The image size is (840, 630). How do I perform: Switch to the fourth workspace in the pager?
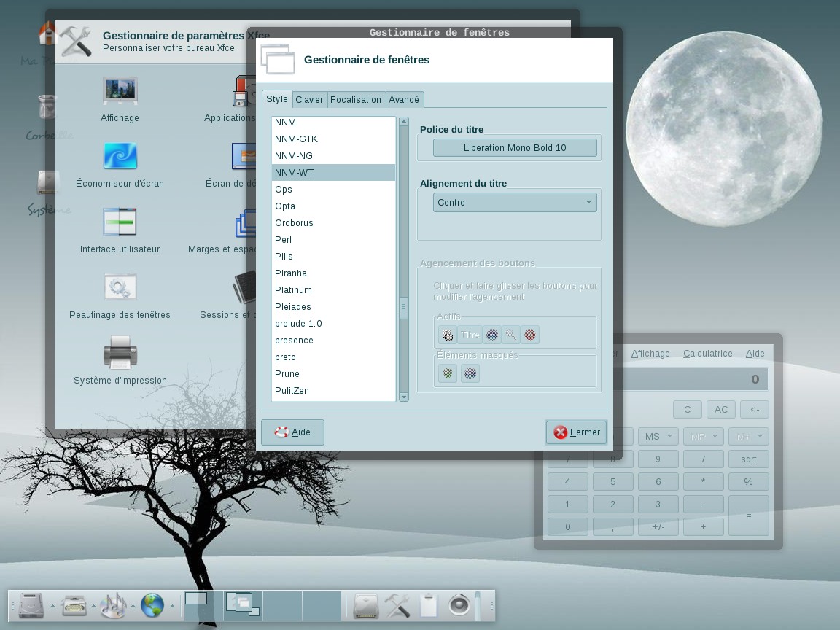click(322, 605)
